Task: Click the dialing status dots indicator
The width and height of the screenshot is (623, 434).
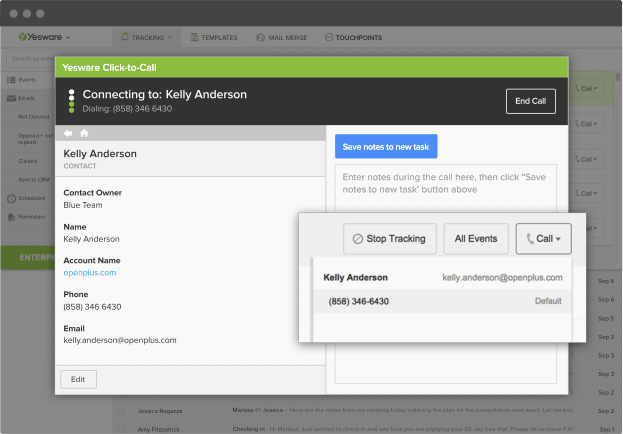Action: pyautogui.click(x=72, y=101)
